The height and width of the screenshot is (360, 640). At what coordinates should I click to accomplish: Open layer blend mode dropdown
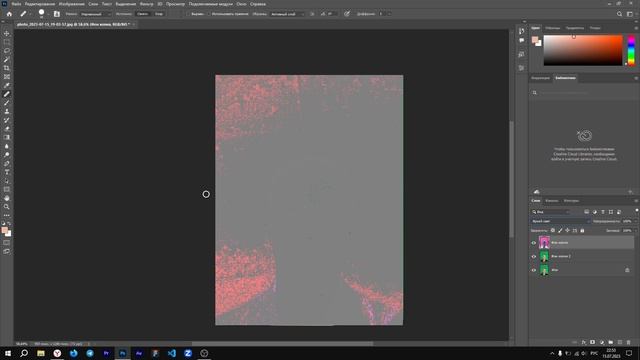click(561, 221)
